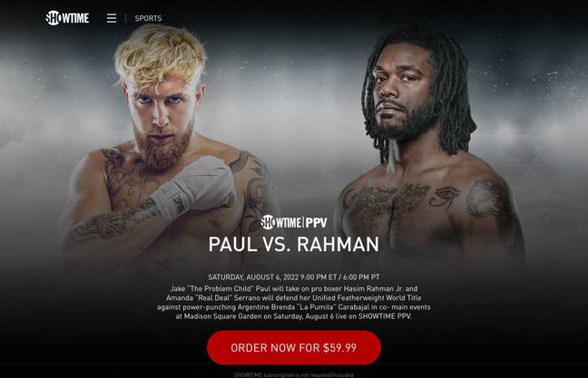Screen dimensions: 588x378
Task: Click SHOWTIME PPV at the end of the description
Action: pos(385,316)
